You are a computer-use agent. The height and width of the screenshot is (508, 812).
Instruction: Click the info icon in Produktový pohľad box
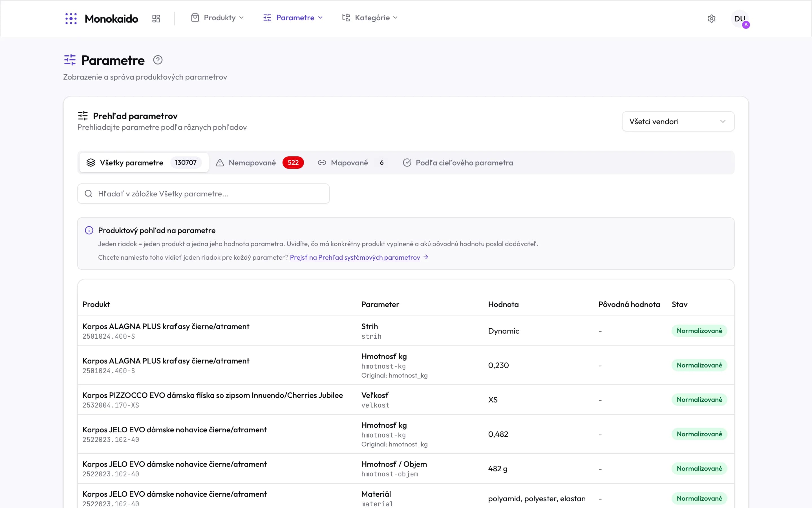[89, 231]
